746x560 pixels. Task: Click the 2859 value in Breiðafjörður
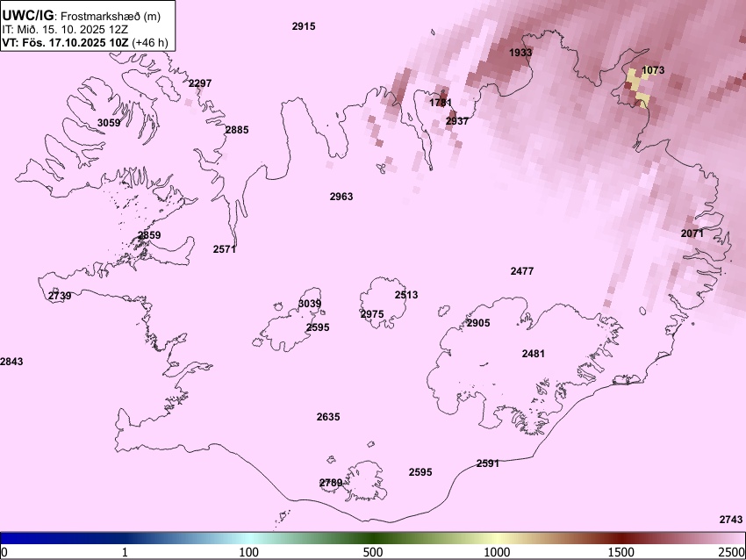pyautogui.click(x=149, y=235)
